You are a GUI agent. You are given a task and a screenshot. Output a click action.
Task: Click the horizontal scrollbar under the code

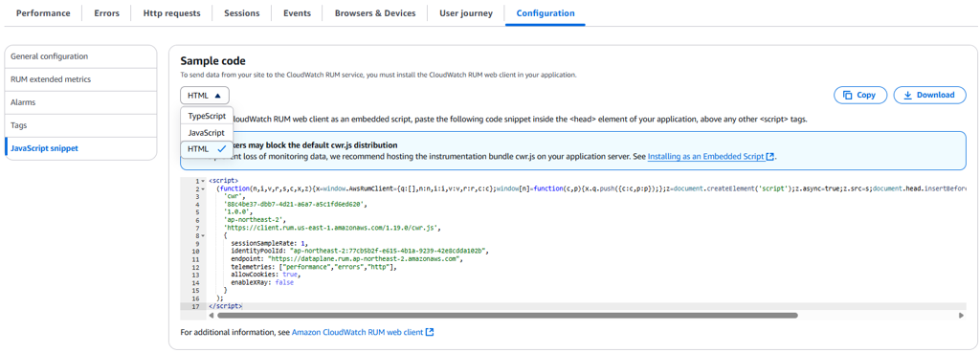[x=507, y=316]
